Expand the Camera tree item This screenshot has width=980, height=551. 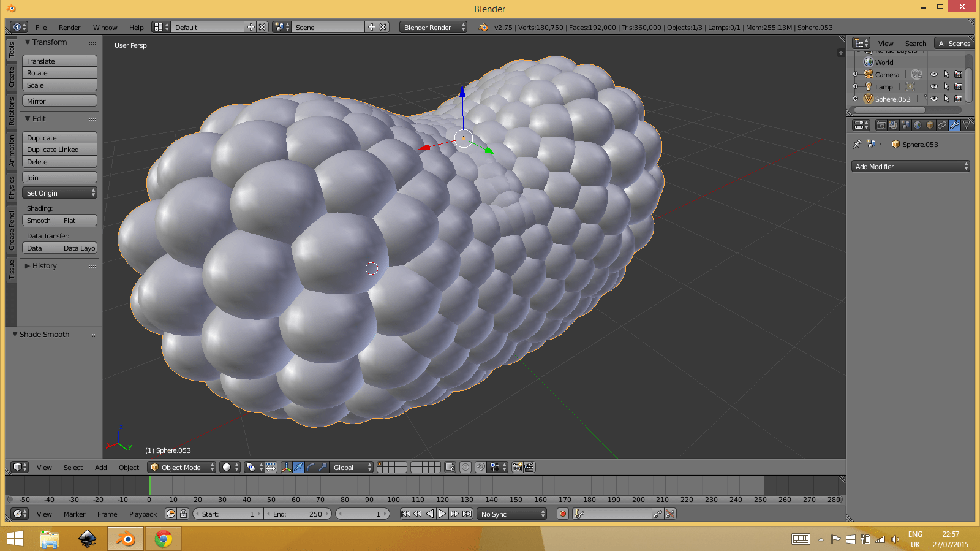pos(856,74)
